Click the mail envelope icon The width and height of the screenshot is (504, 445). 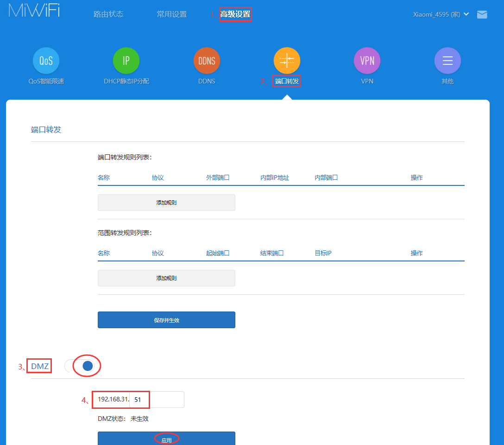[x=482, y=14]
